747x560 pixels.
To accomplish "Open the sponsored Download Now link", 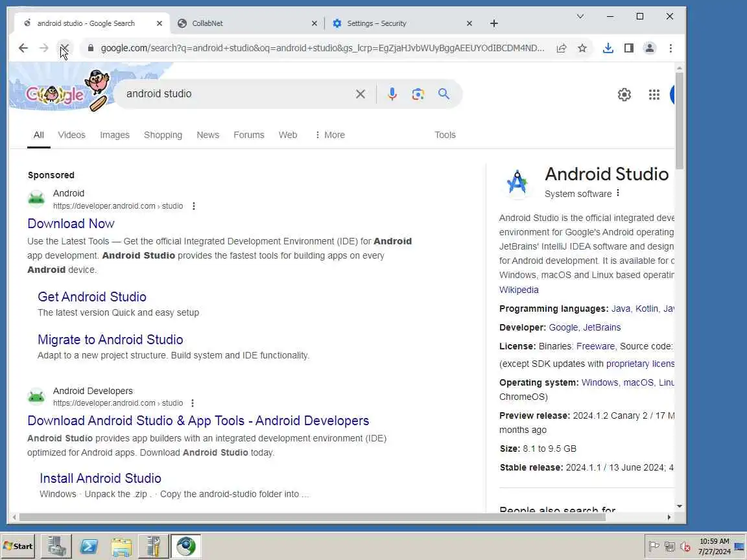I will coord(71,224).
